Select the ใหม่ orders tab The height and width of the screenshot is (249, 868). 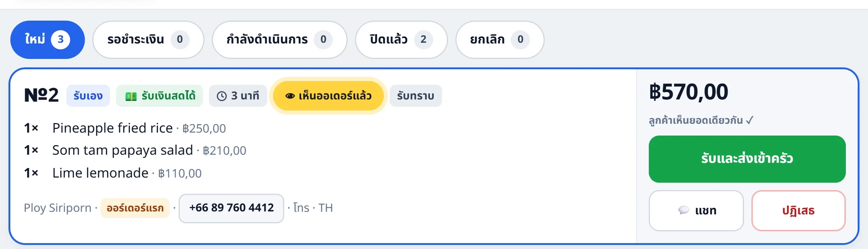[48, 39]
